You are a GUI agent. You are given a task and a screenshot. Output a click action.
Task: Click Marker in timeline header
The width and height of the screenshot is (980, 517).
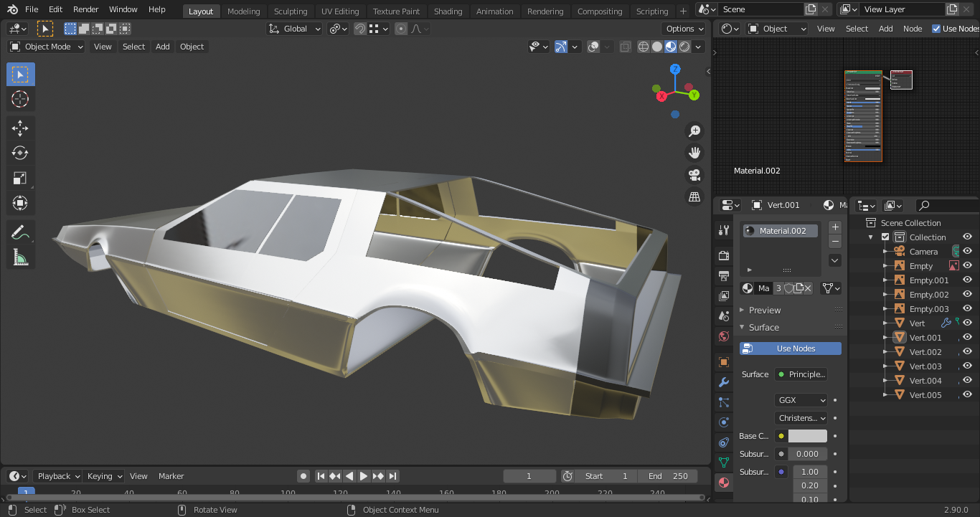pyautogui.click(x=171, y=476)
